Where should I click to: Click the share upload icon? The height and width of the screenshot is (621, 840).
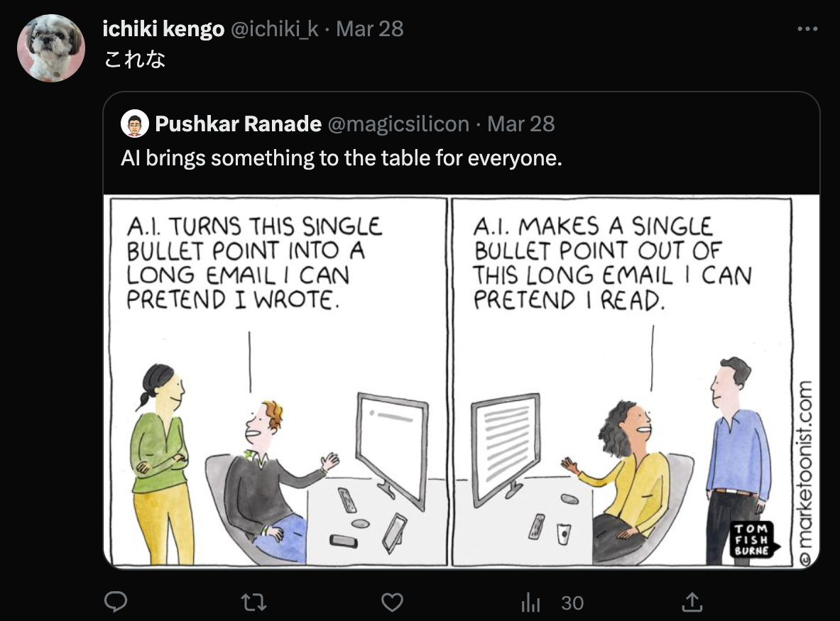[692, 603]
